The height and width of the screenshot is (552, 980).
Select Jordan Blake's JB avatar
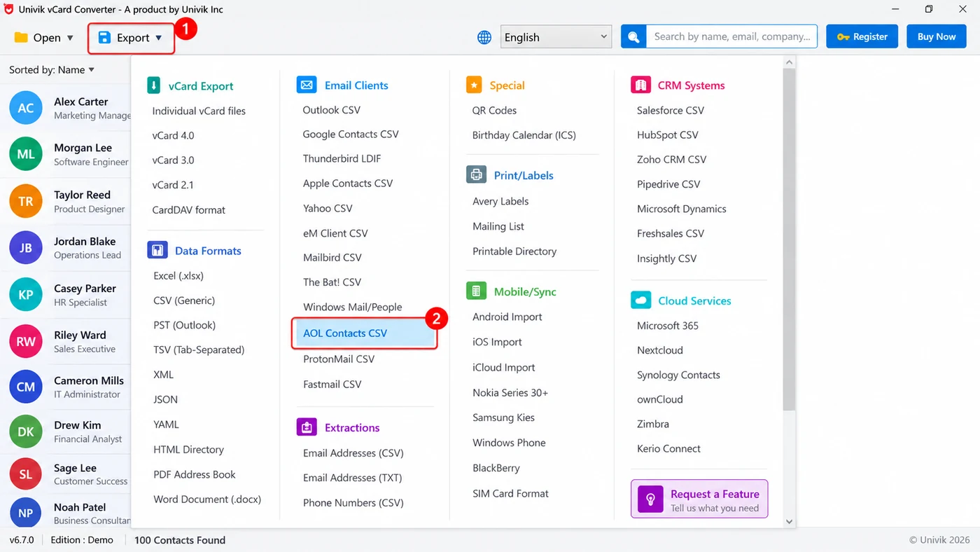point(26,247)
